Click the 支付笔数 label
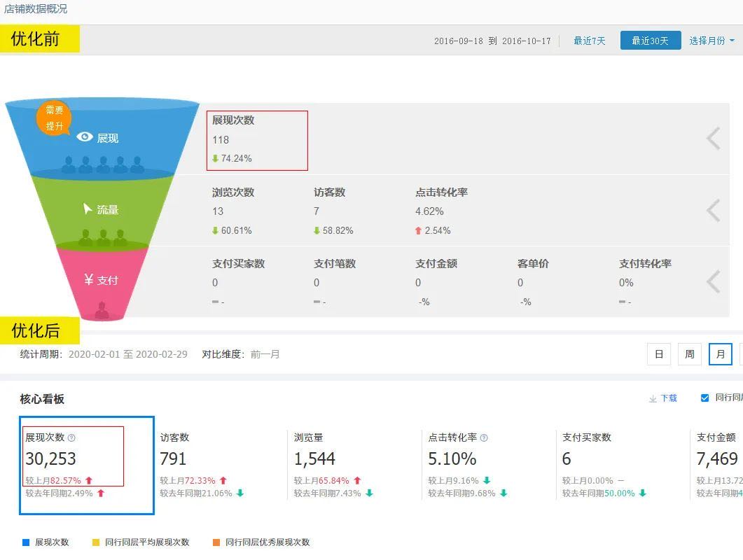Screen dimensions: 743x560 click(335, 263)
